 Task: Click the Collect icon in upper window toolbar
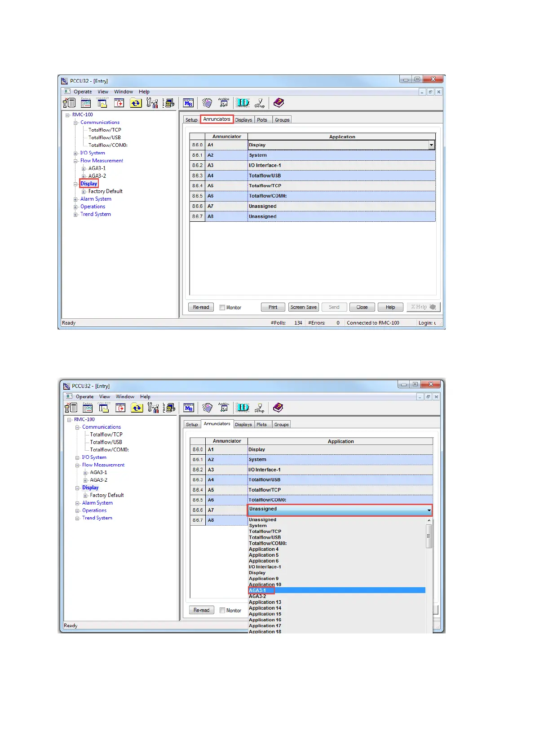(x=102, y=103)
